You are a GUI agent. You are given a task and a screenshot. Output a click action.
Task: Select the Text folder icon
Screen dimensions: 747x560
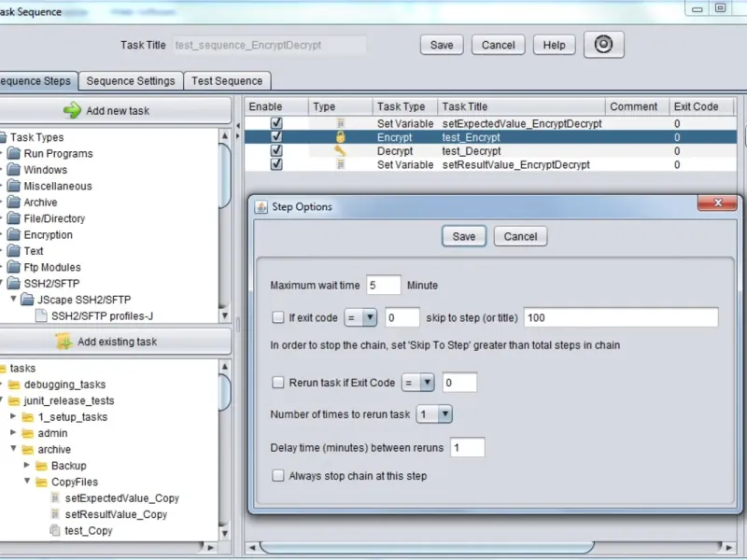tap(14, 251)
